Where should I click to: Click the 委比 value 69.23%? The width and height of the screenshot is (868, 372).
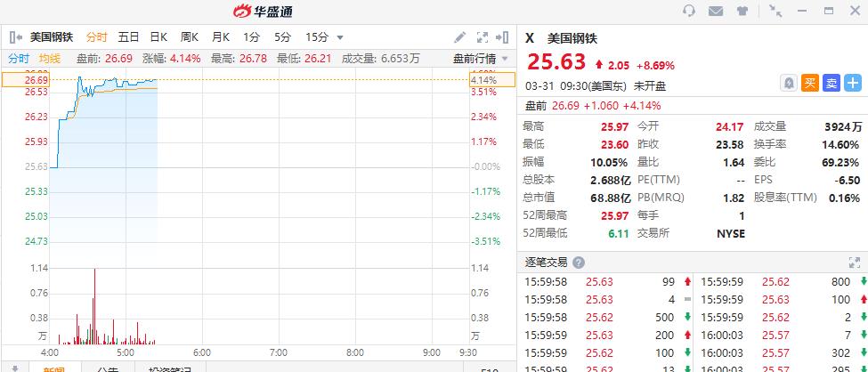(x=840, y=162)
